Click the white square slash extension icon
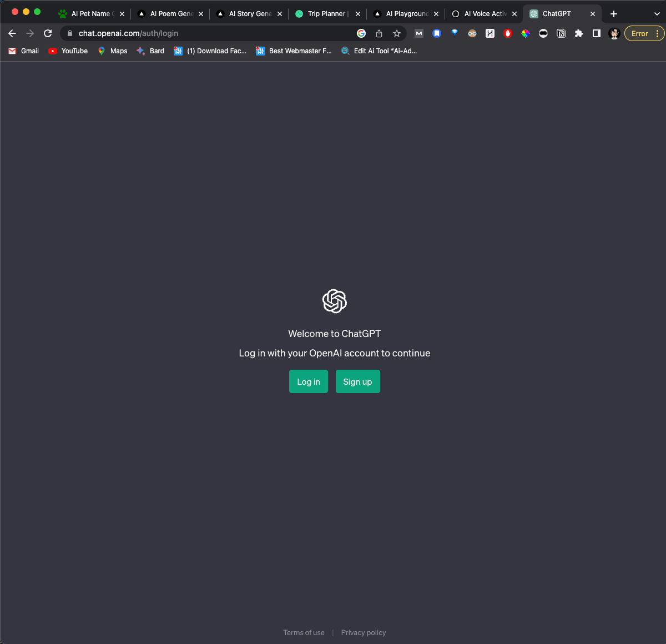This screenshot has width=666, height=644. point(490,33)
